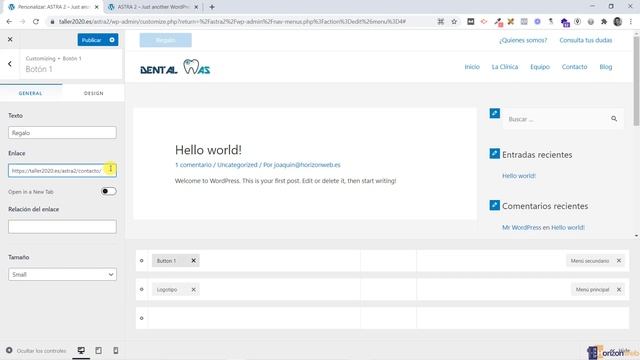Close the WordPress Customizer panel
The width and height of the screenshot is (640, 360).
point(10,40)
